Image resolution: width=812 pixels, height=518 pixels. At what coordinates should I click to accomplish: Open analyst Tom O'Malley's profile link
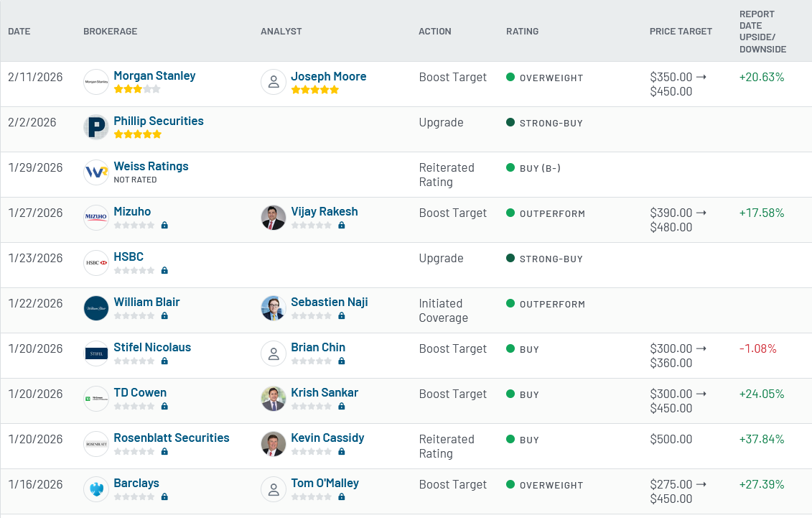click(x=325, y=484)
